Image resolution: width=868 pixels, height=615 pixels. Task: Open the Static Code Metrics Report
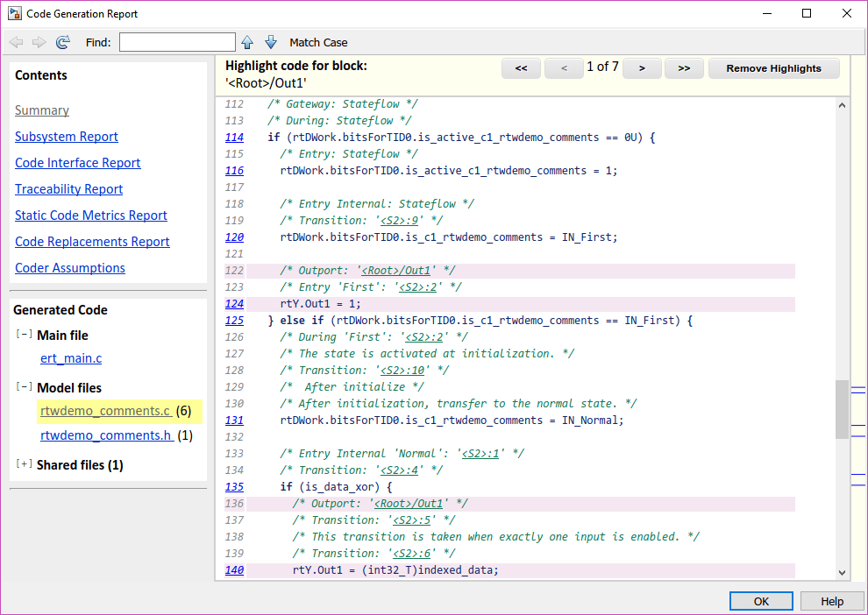90,216
